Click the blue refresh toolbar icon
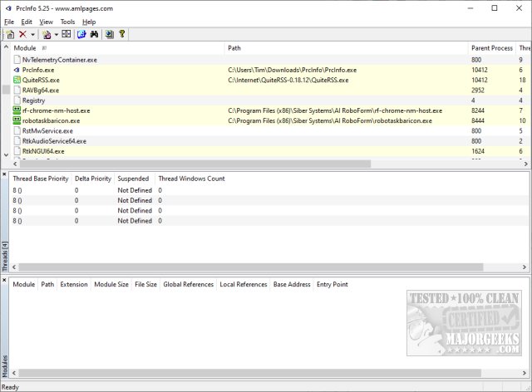The height and width of the screenshot is (392, 532). (x=81, y=34)
